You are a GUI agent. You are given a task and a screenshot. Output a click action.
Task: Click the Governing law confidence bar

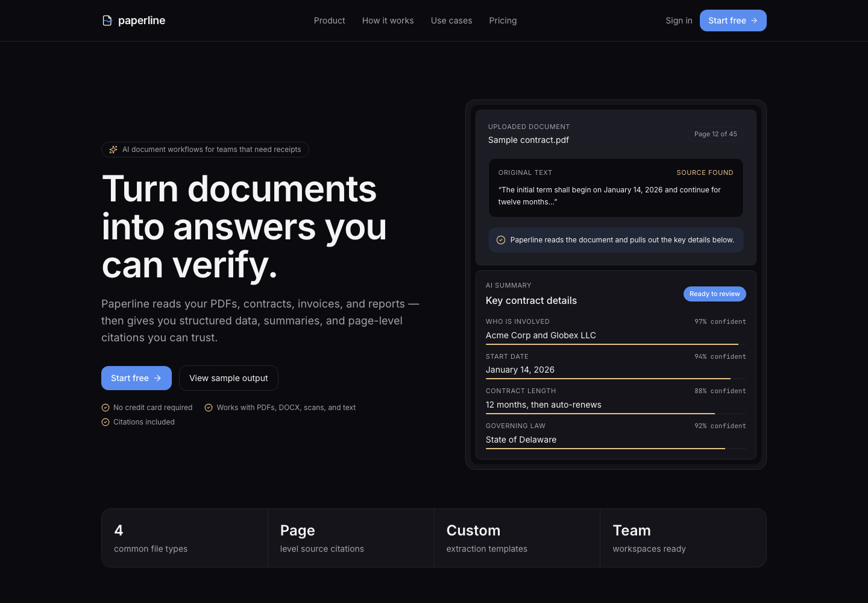(x=615, y=449)
